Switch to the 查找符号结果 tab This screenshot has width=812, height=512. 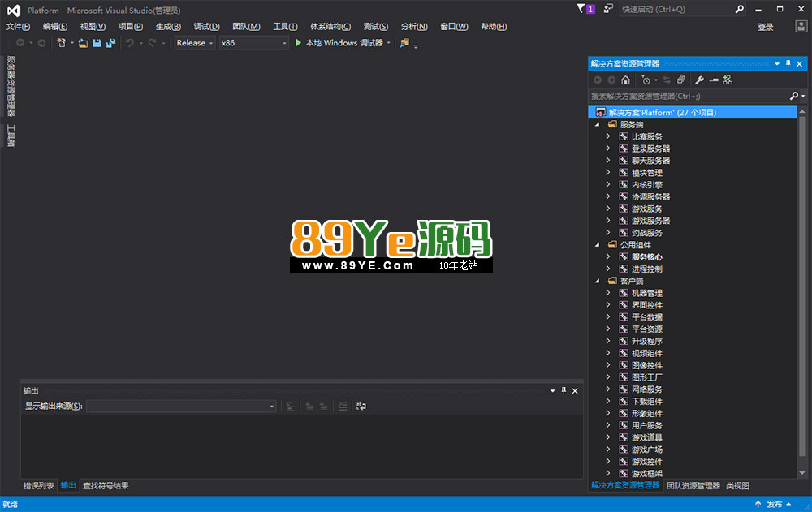[106, 485]
